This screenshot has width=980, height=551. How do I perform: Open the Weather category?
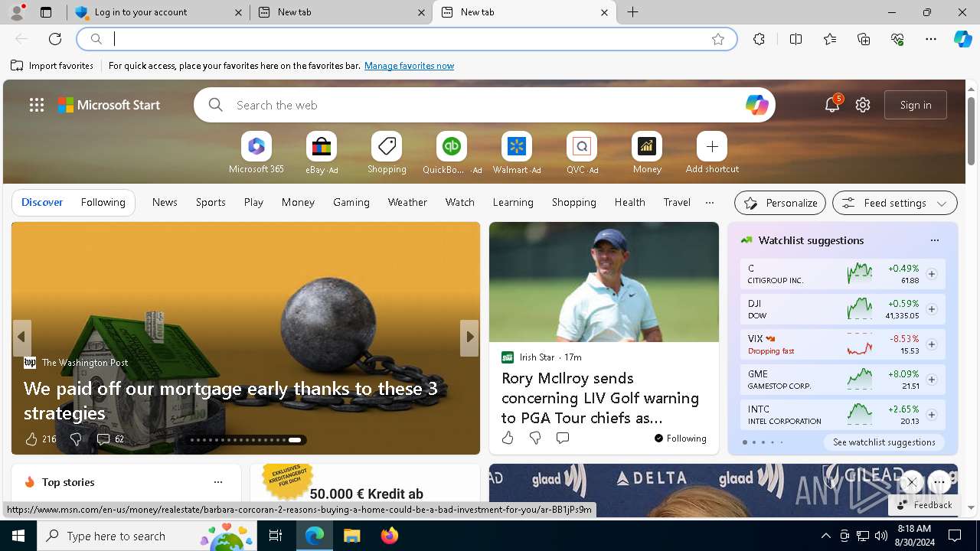pos(407,202)
